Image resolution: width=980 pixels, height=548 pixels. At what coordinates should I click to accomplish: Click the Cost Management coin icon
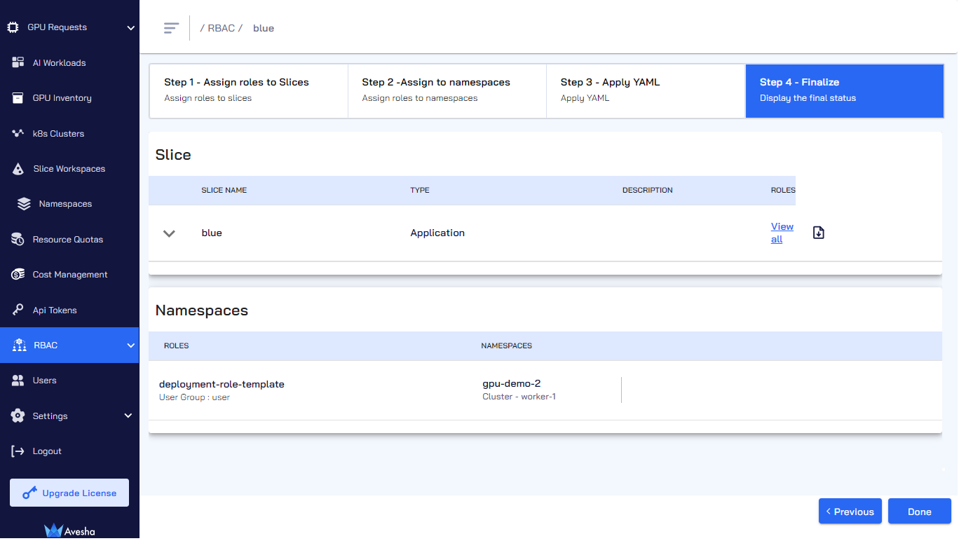click(18, 275)
